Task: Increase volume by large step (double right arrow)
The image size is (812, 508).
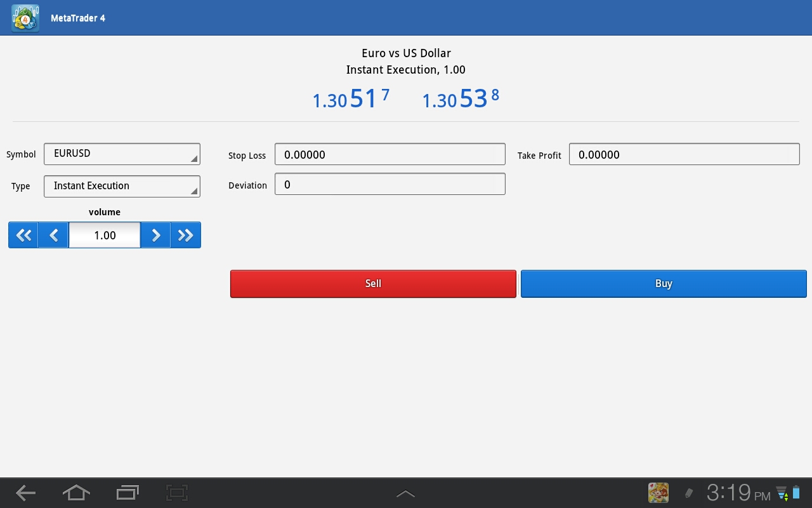Action: click(186, 235)
